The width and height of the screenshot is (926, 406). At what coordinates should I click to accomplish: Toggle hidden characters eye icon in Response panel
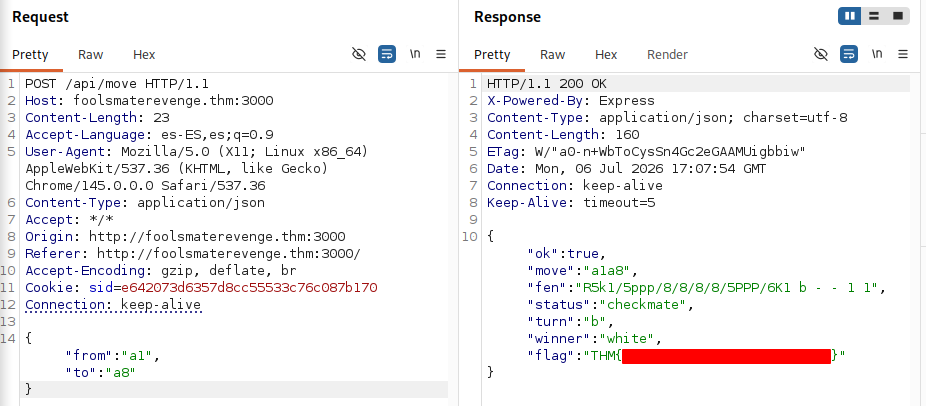(x=820, y=54)
